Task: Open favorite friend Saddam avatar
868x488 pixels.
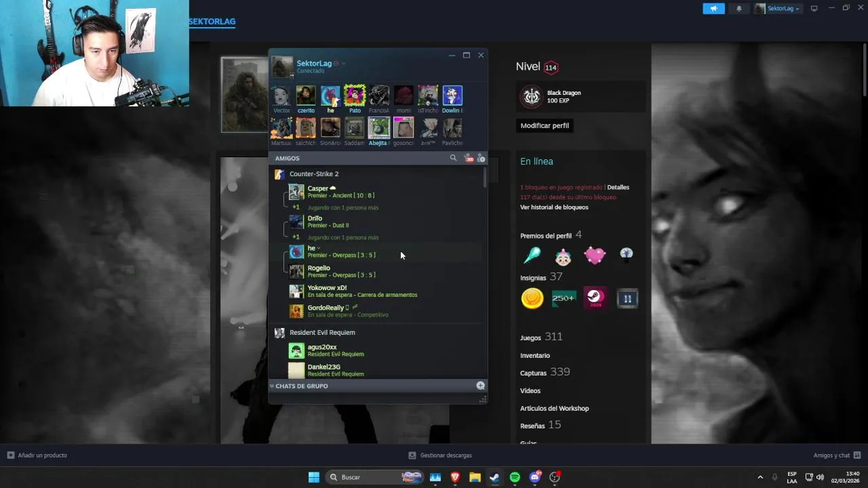Action: [x=355, y=128]
